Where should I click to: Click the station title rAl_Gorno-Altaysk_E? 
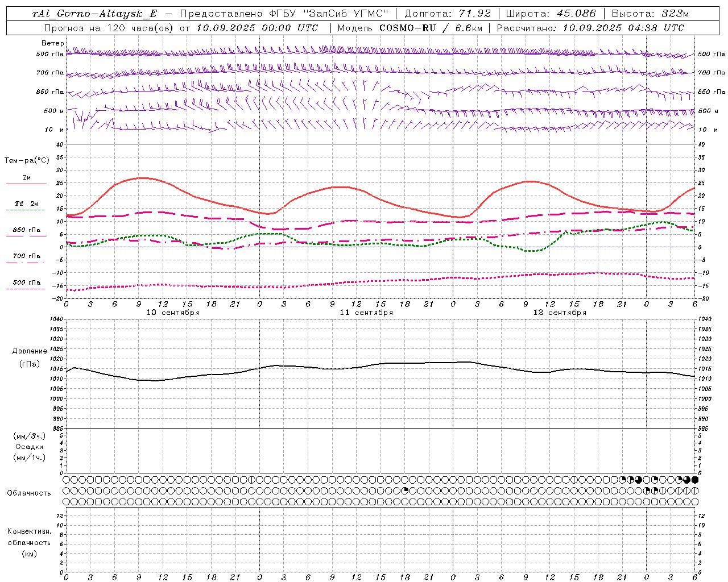94,14
